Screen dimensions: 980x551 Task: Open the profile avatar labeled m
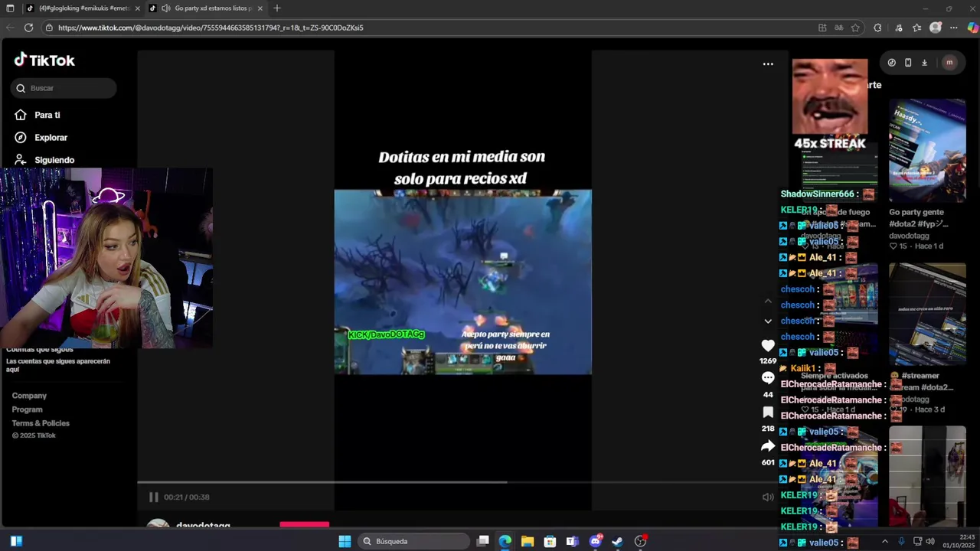click(949, 63)
